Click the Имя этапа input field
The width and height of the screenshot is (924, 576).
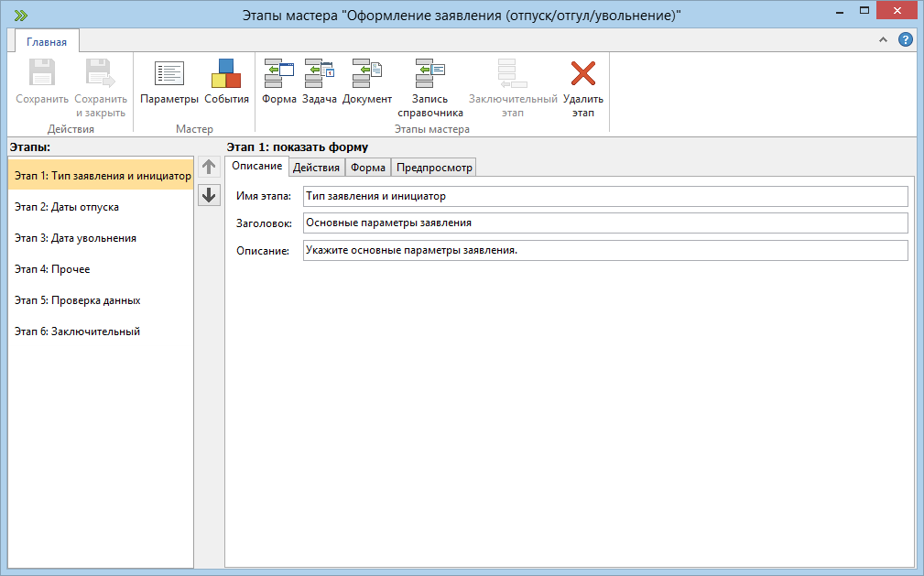pos(605,196)
